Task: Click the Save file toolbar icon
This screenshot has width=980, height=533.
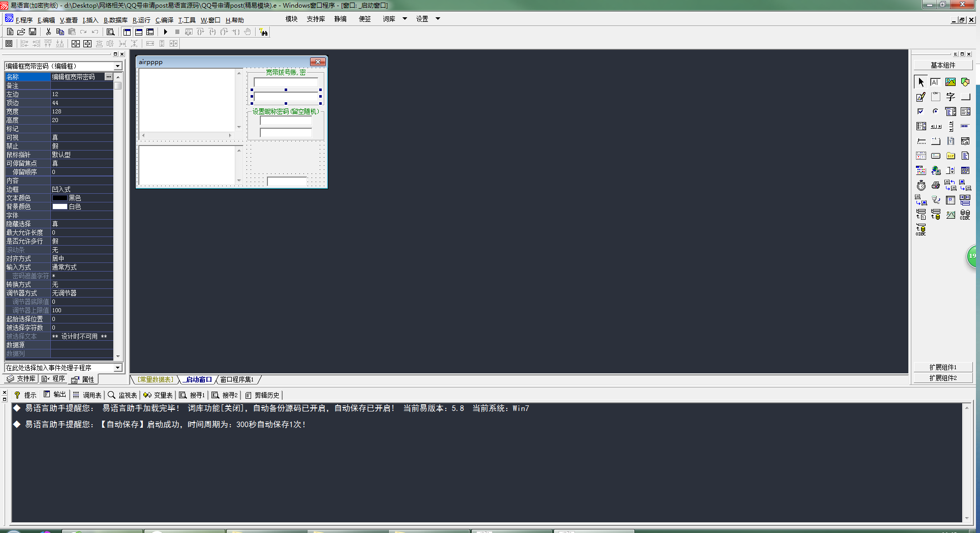Action: tap(33, 32)
